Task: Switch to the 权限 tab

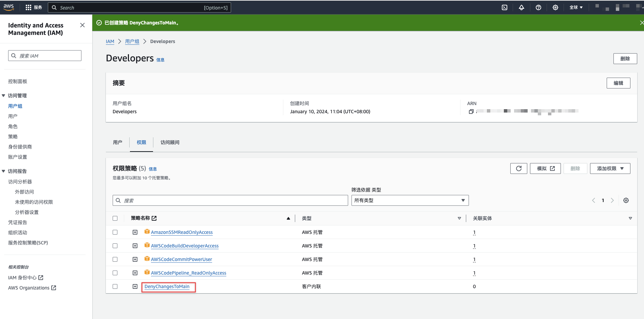Action: coord(141,142)
